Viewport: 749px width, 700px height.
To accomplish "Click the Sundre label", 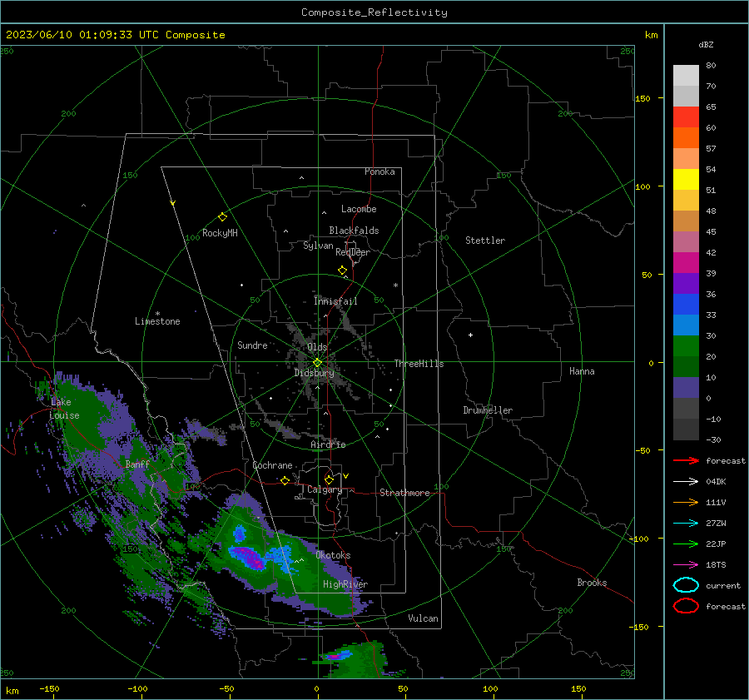I will click(252, 345).
